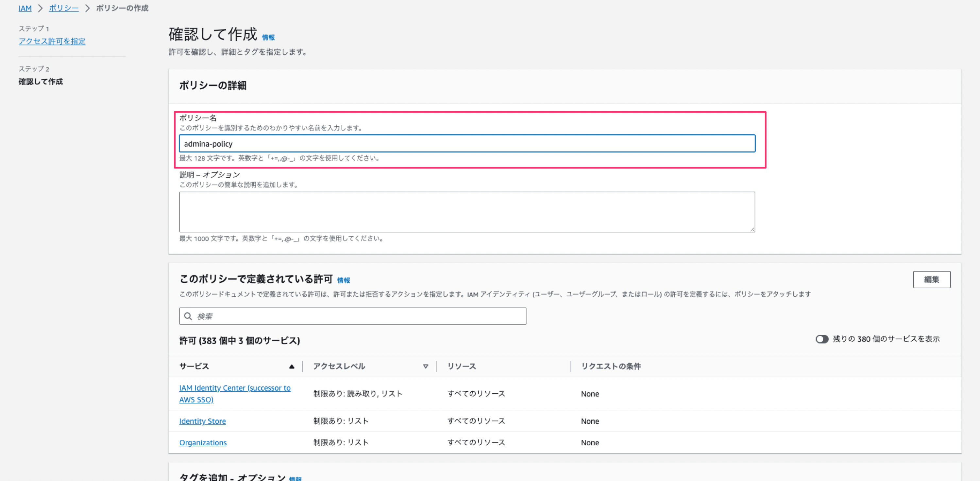Click 制限あり: 読み取り, リスト access level cell

coord(358,393)
